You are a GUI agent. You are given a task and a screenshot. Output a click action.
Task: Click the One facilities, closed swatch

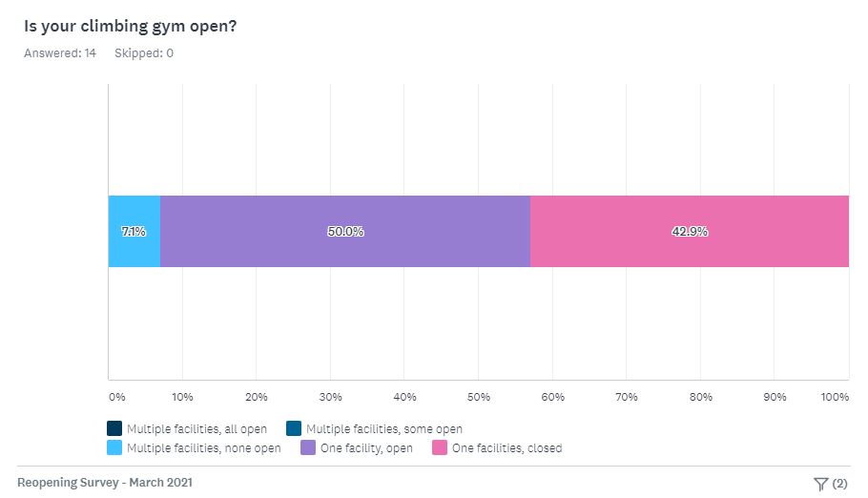pyautogui.click(x=440, y=447)
